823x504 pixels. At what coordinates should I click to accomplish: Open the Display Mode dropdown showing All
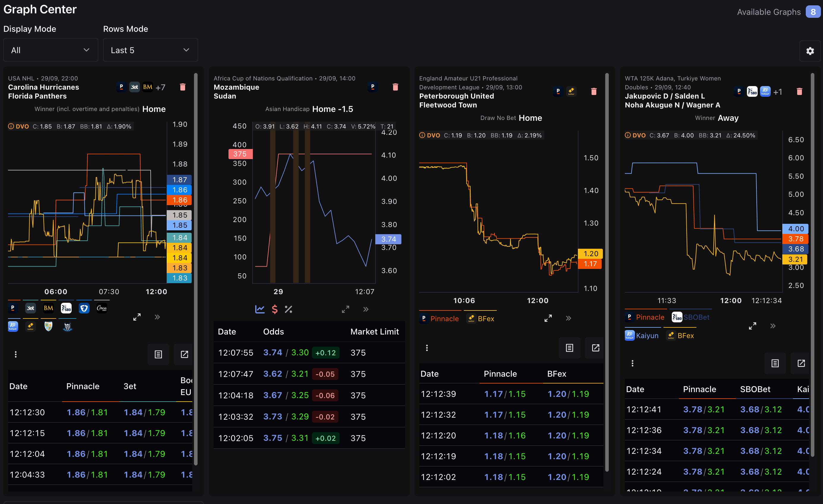pos(51,50)
